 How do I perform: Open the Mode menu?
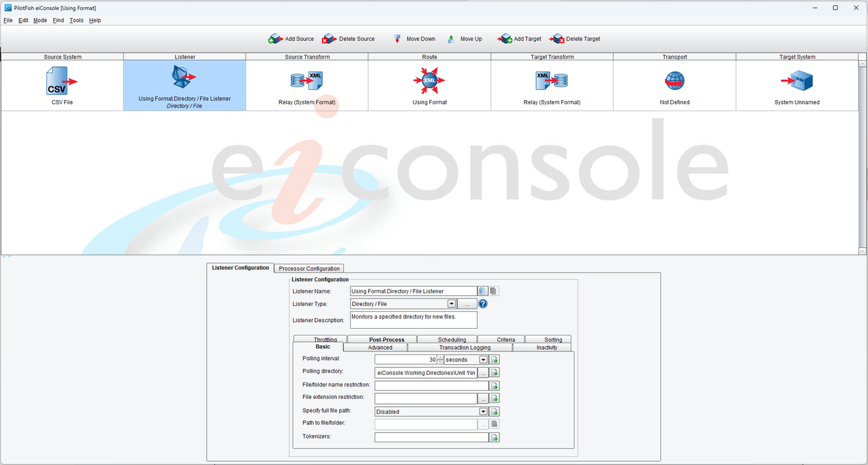(x=40, y=20)
